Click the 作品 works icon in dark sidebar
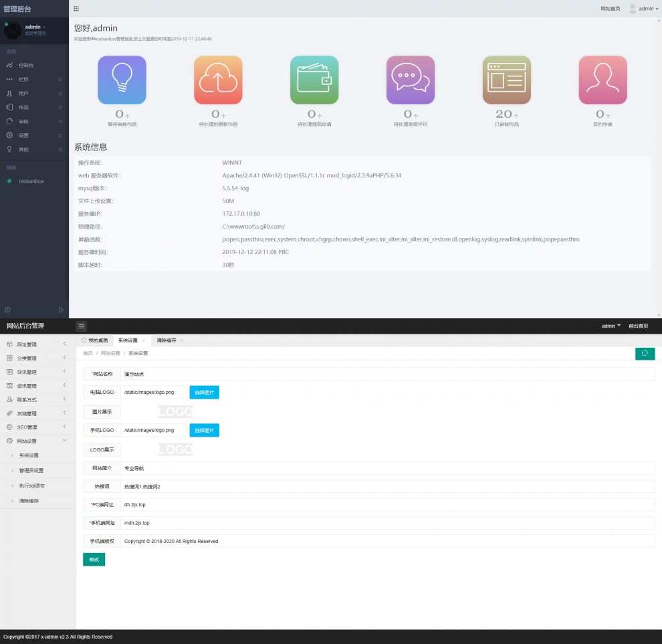662x644 pixels. (x=9, y=107)
